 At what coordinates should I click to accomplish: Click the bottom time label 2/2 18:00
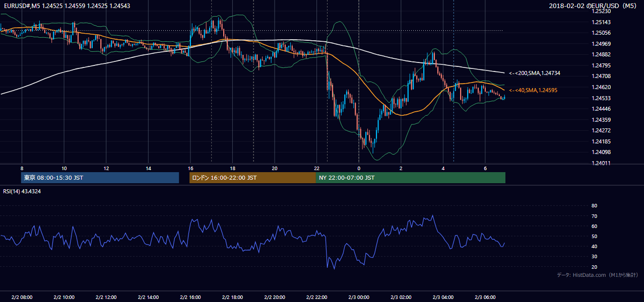pyautogui.click(x=232, y=297)
